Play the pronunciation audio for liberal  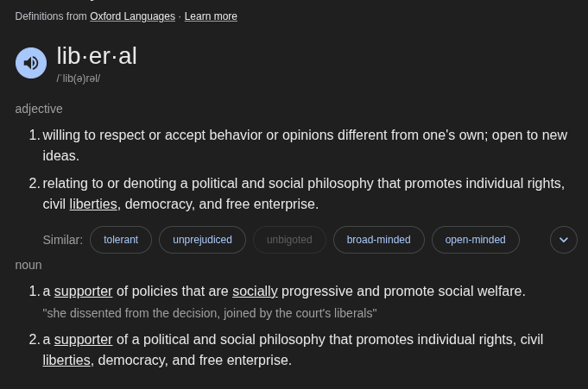tap(31, 63)
